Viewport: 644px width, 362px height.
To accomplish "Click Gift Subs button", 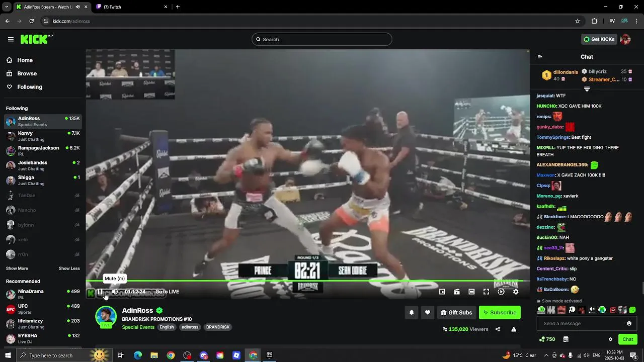I will click(x=456, y=312).
